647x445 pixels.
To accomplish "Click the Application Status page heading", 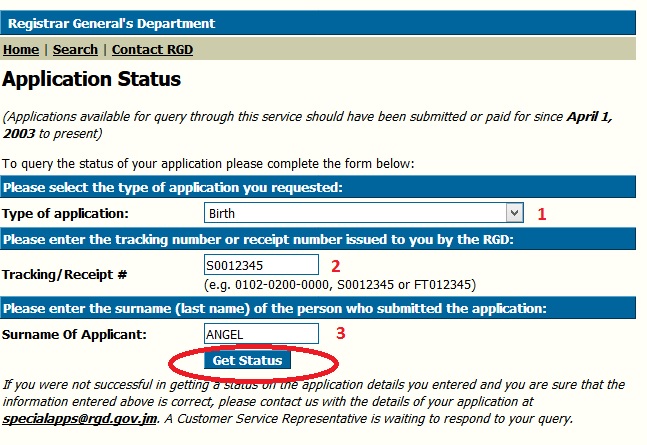I will point(92,79).
